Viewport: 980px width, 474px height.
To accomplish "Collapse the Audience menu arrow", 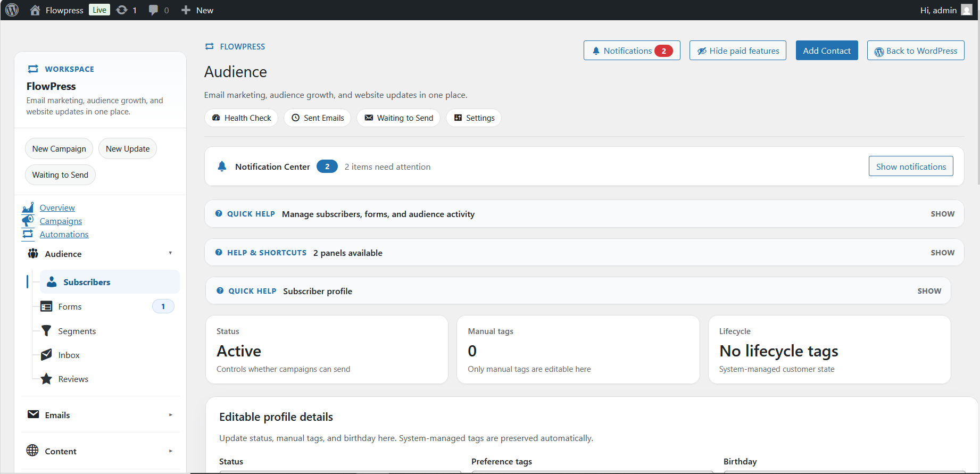I will pyautogui.click(x=170, y=253).
